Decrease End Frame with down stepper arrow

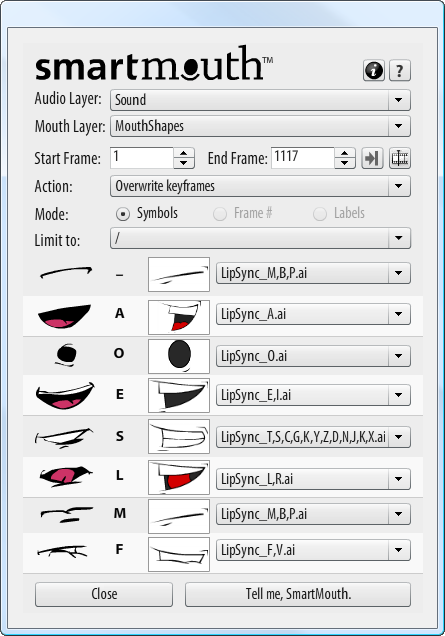point(344,163)
